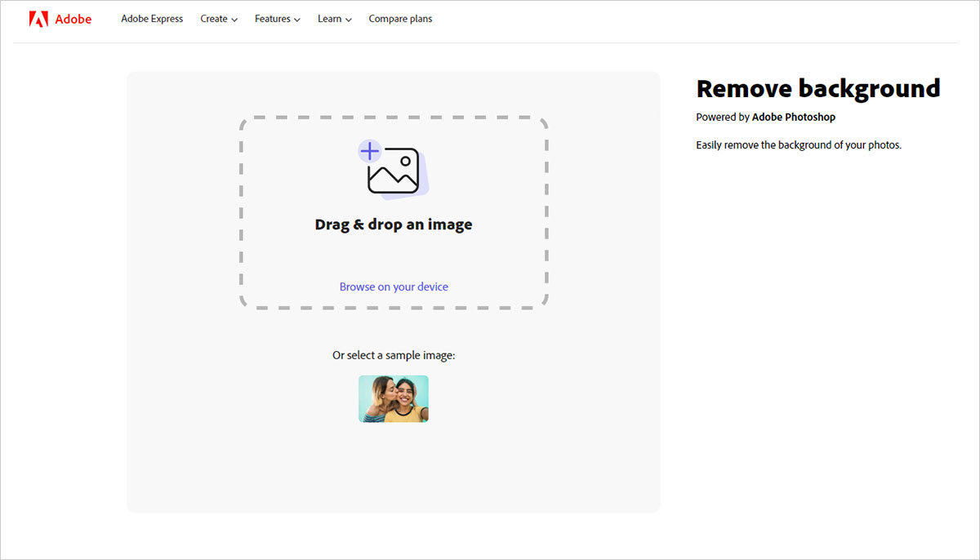Click the 'Easily remove the background' description

click(x=799, y=145)
